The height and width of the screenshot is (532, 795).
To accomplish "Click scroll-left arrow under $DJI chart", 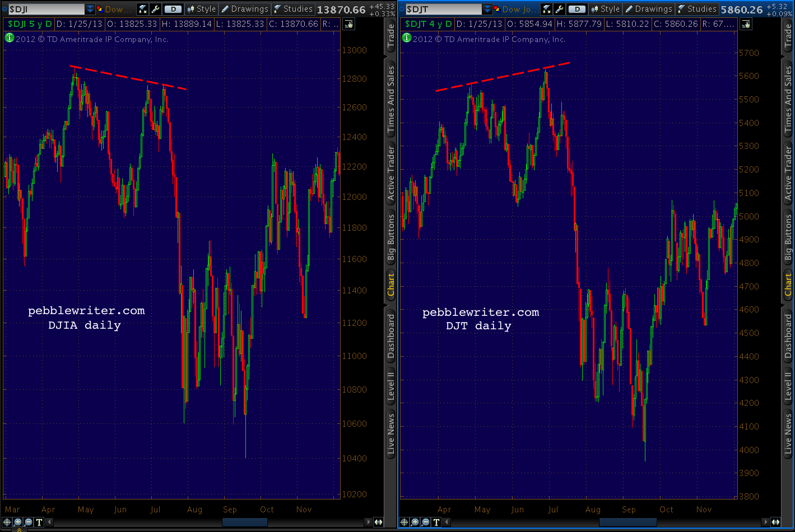I will coord(49,522).
